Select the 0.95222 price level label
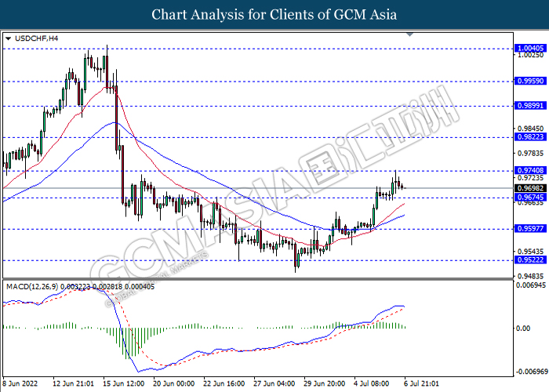Viewport: 549px width, 392px height. tap(530, 260)
